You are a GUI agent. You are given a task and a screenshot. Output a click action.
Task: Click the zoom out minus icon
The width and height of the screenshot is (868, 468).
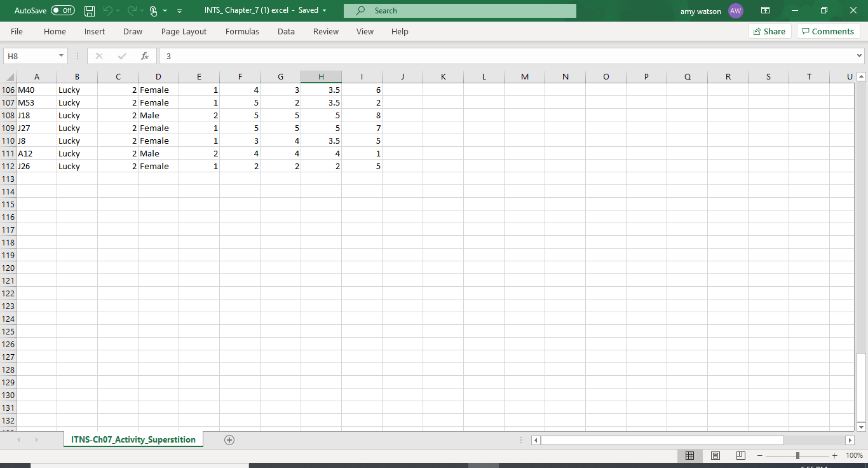point(760,456)
